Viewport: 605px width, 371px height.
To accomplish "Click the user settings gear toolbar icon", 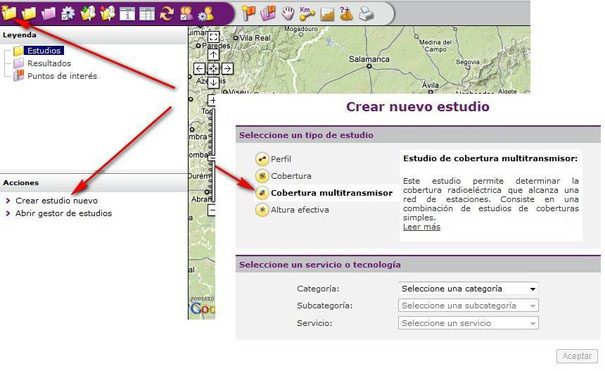I will tap(206, 13).
